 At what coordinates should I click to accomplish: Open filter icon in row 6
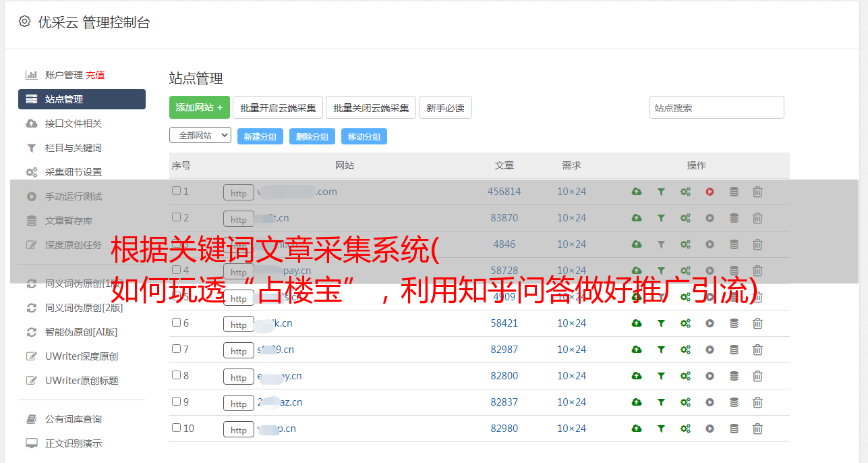click(661, 323)
